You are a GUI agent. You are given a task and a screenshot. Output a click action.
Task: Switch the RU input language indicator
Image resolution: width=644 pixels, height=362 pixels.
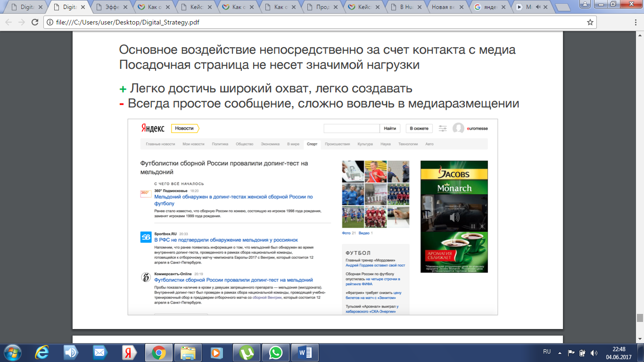[x=547, y=352]
